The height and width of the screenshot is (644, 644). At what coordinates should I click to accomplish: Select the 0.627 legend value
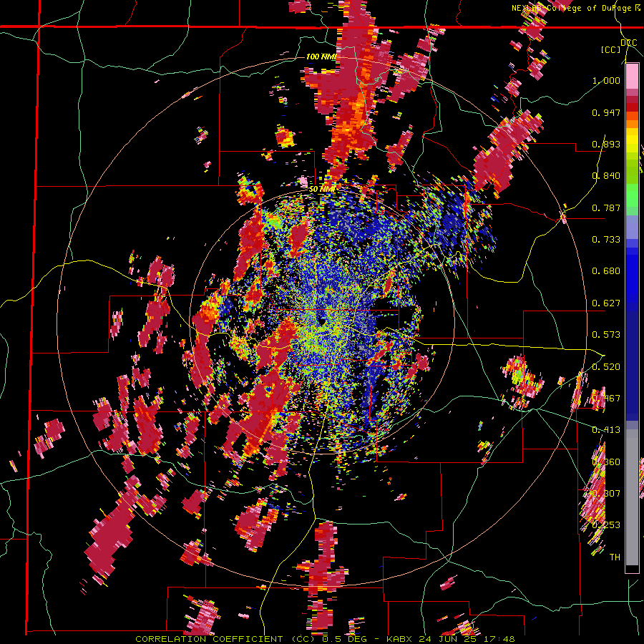click(606, 303)
